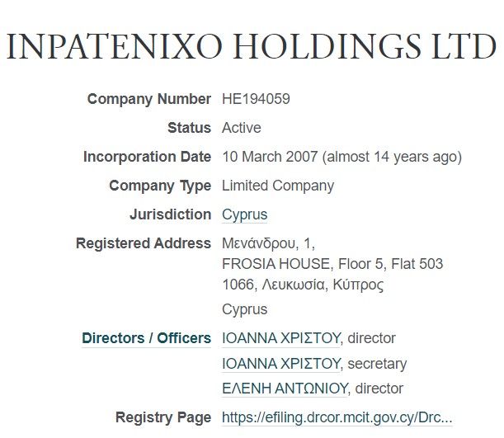
Task: Click the incorporation date 10 March 2007
Action: [270, 157]
